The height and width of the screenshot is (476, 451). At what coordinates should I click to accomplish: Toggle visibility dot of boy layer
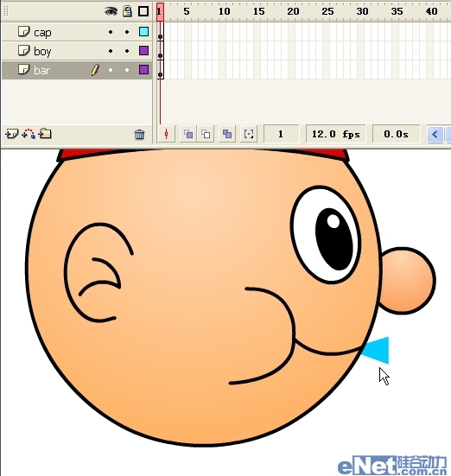pyautogui.click(x=111, y=51)
